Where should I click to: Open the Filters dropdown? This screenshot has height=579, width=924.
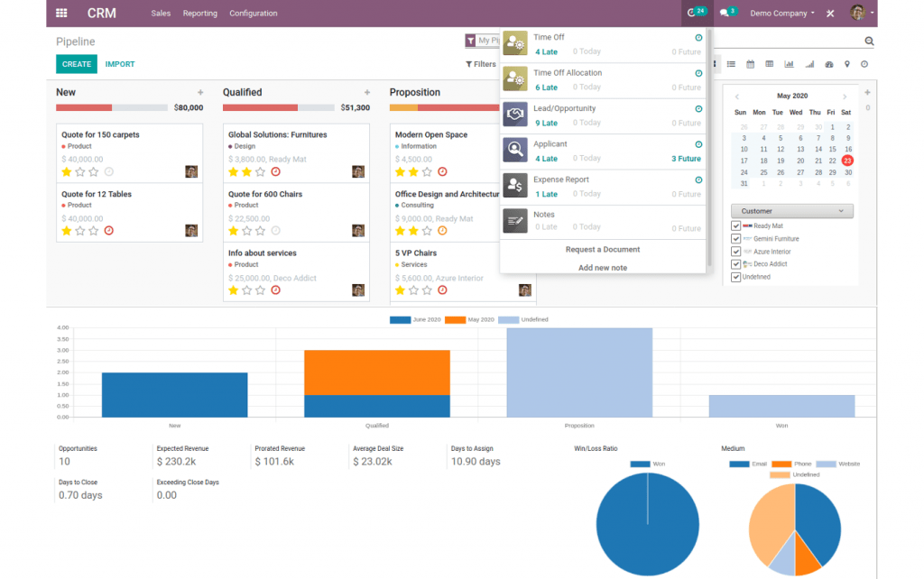(481, 64)
